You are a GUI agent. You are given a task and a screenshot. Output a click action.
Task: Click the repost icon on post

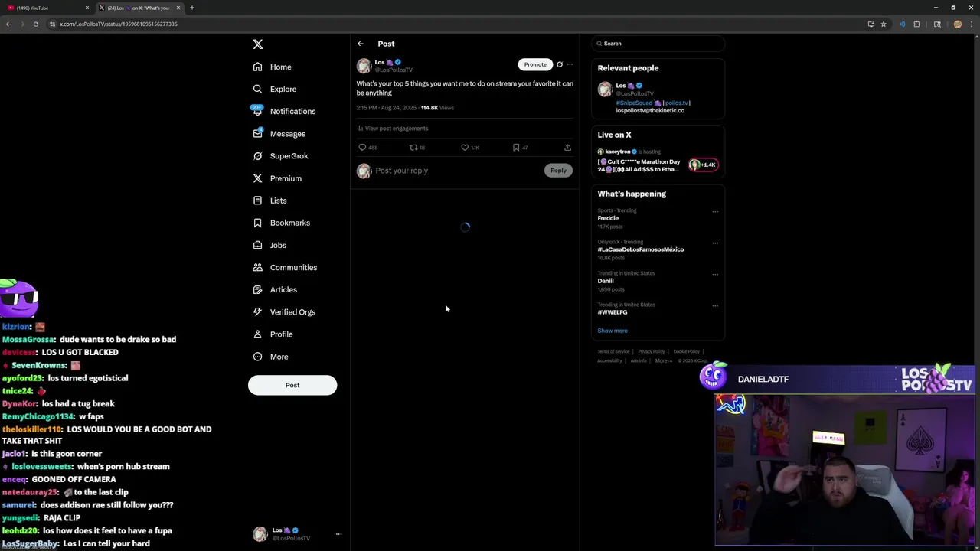[x=413, y=147]
